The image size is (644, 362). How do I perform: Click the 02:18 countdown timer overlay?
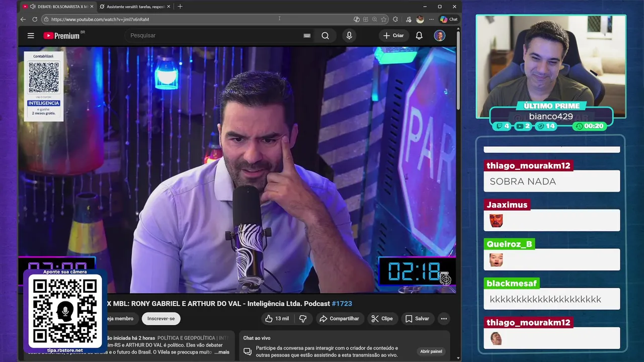(417, 272)
